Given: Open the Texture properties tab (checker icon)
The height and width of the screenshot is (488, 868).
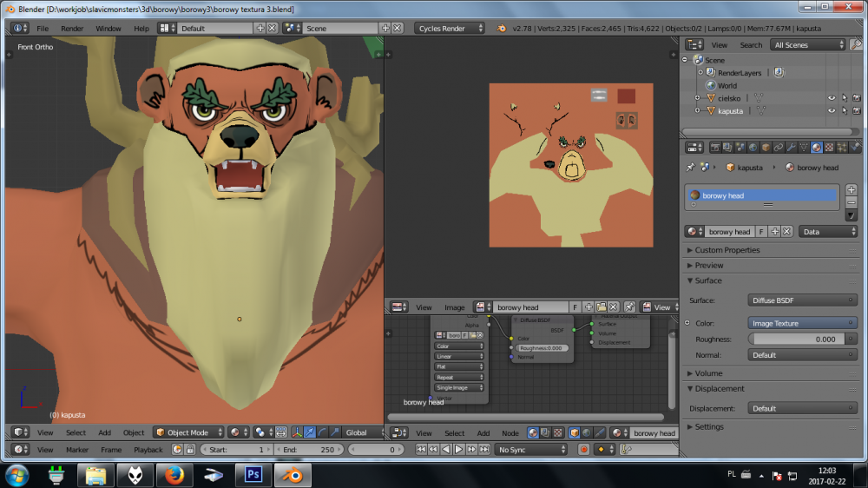Looking at the screenshot, I should pyautogui.click(x=829, y=148).
